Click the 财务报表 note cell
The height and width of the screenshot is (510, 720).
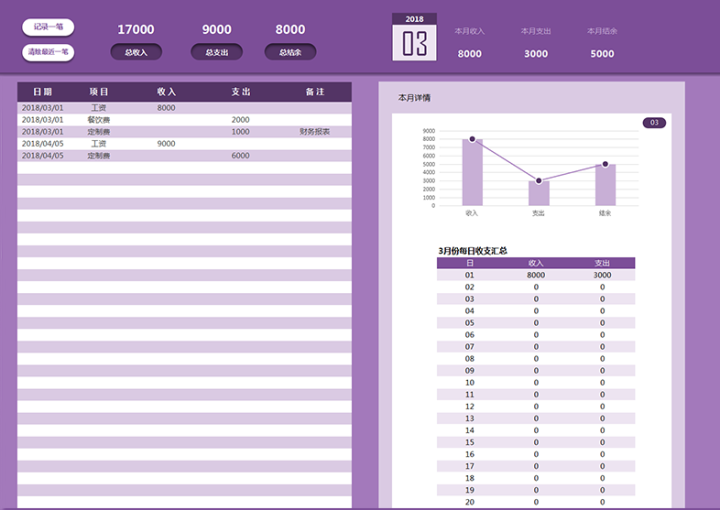[314, 131]
